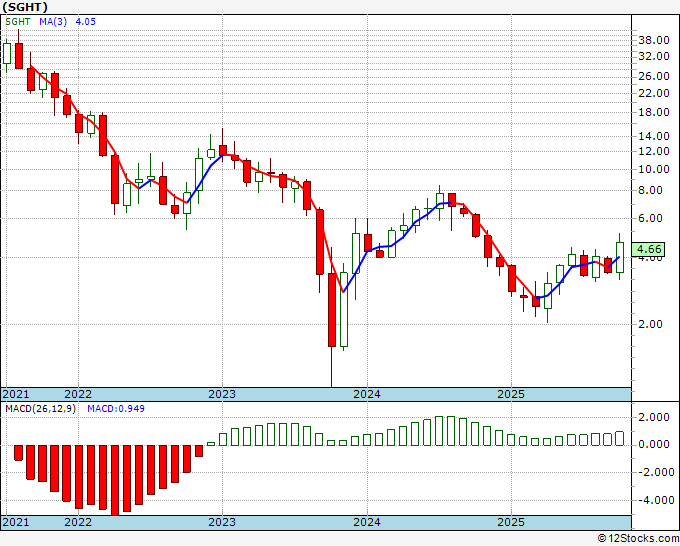This screenshot has width=680, height=546.
Task: Click the MA(3) indicator label
Action: [53, 22]
